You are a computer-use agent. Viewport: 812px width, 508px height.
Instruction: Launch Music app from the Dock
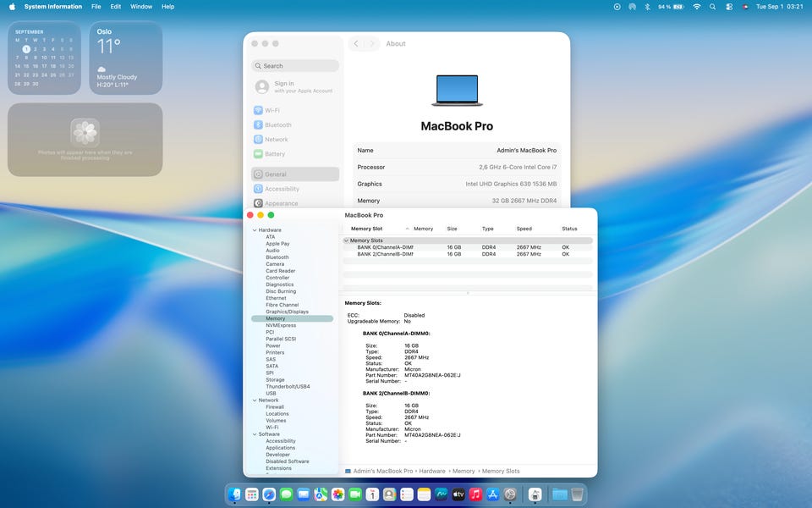475,494
